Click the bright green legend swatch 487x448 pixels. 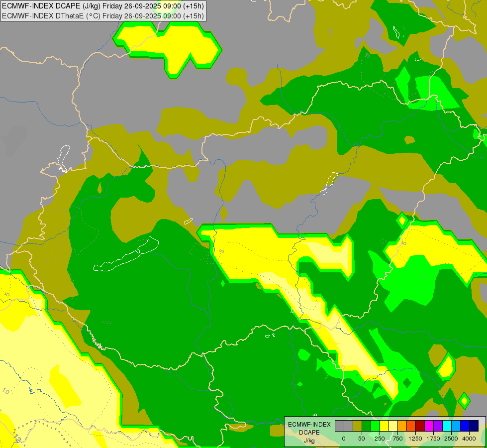(x=376, y=426)
